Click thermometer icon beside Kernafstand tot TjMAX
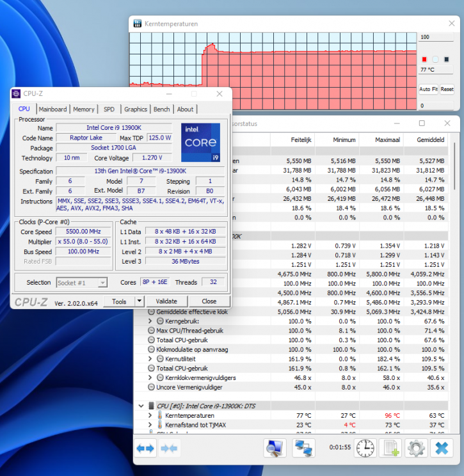This screenshot has height=476, width=464. [160, 425]
